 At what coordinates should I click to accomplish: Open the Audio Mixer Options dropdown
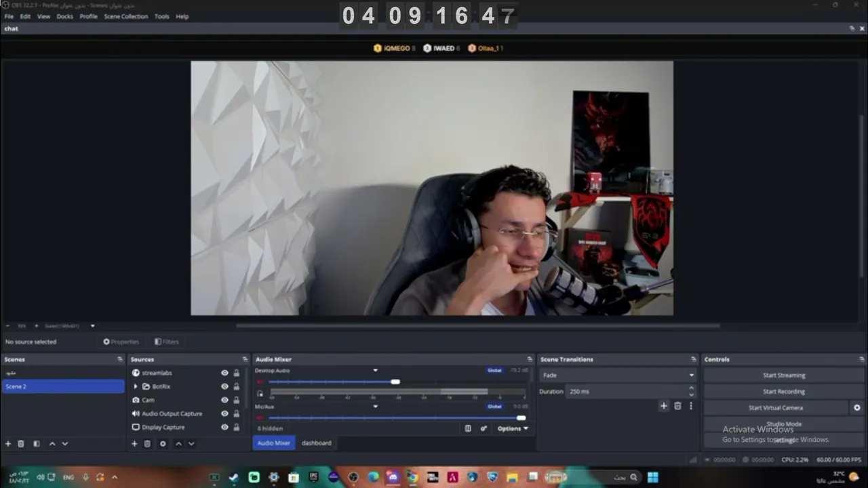coord(513,428)
